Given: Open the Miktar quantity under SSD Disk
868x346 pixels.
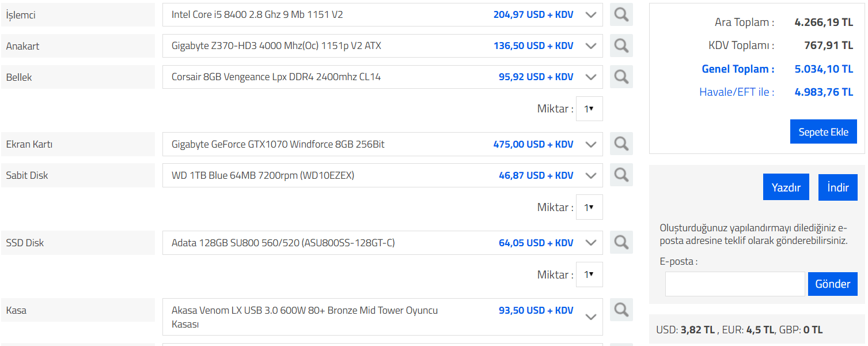Looking at the screenshot, I should 589,275.
